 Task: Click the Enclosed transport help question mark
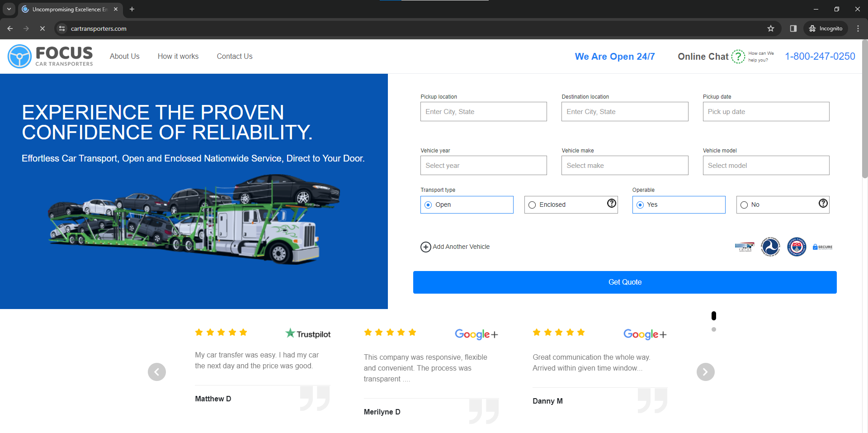[x=612, y=204]
